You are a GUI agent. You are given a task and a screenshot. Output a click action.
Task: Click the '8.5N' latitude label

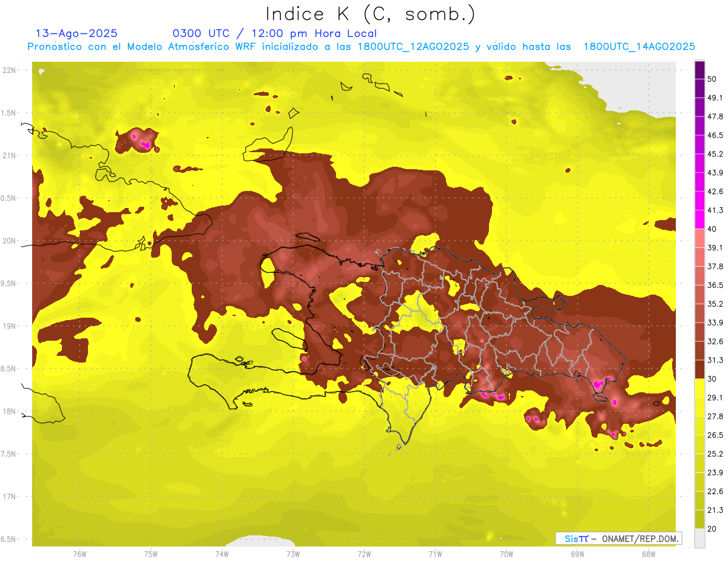pos(8,369)
